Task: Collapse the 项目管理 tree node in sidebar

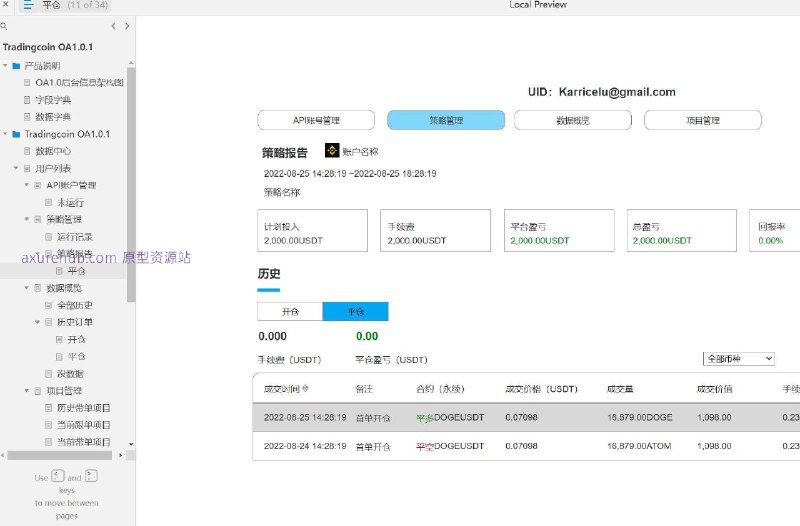Action: [27, 390]
